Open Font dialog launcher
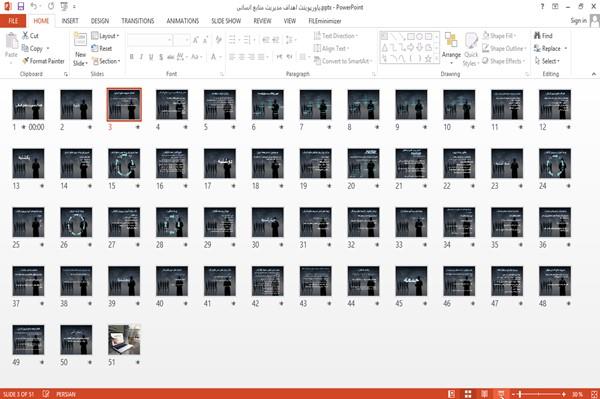The height and width of the screenshot is (399, 600). pyautogui.click(x=222, y=74)
